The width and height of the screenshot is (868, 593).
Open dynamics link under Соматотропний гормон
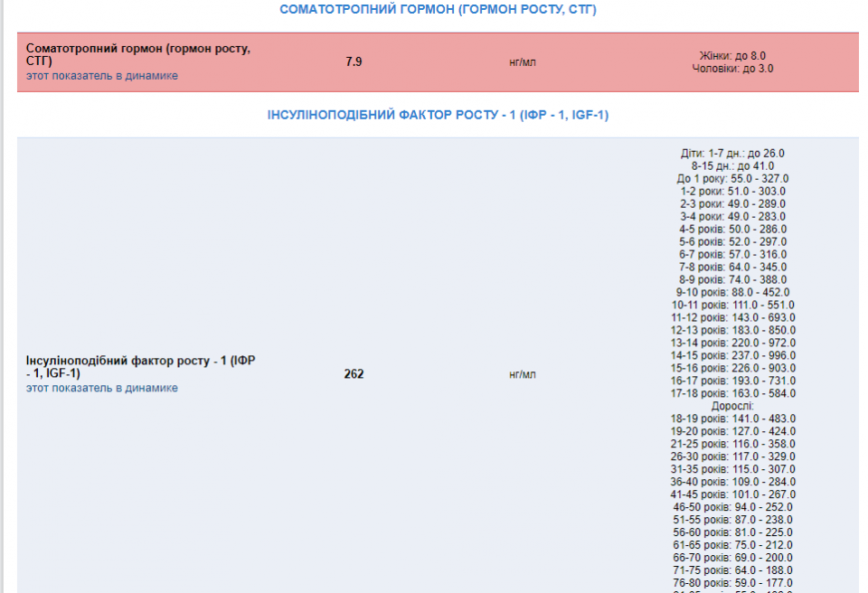[x=102, y=76]
